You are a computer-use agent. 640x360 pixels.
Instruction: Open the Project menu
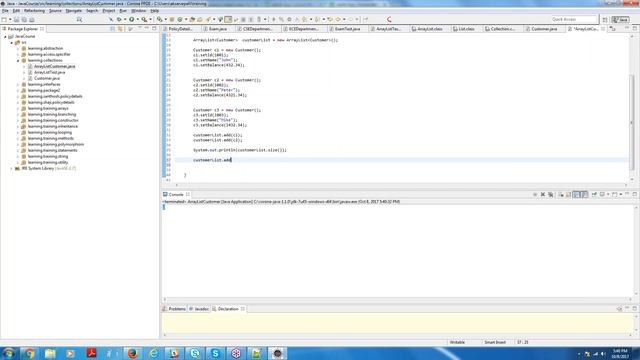[x=109, y=11]
